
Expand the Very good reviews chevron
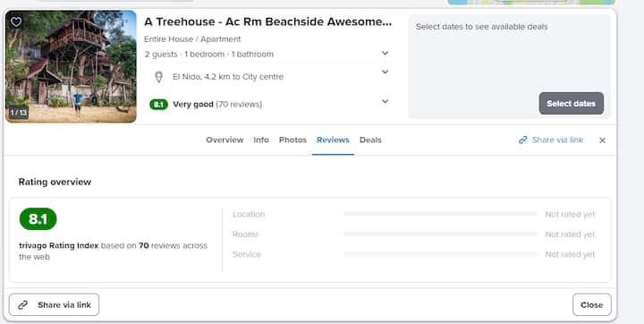385,101
